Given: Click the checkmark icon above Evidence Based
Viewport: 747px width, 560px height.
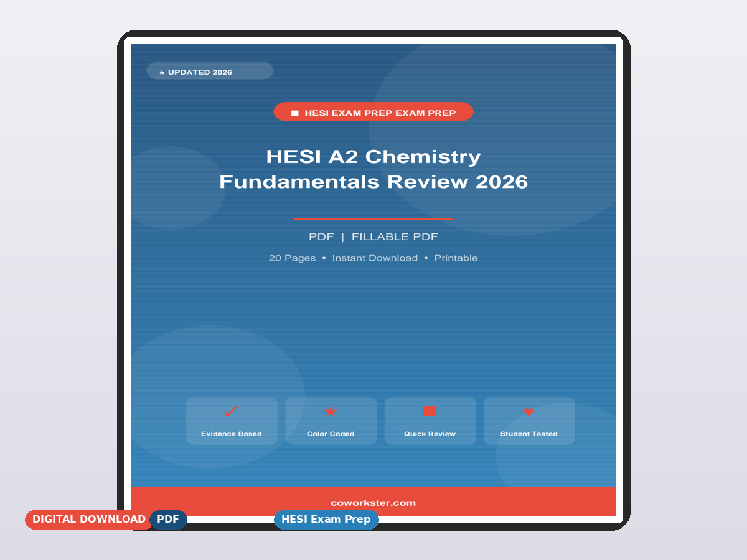Looking at the screenshot, I should [x=231, y=412].
